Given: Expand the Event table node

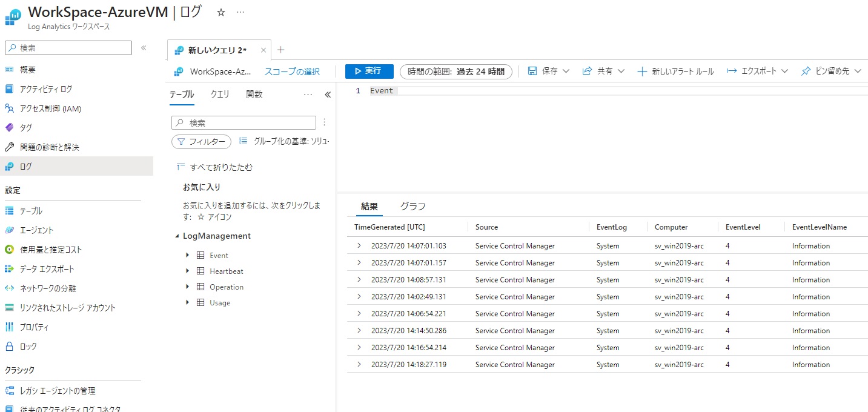Looking at the screenshot, I should (188, 255).
